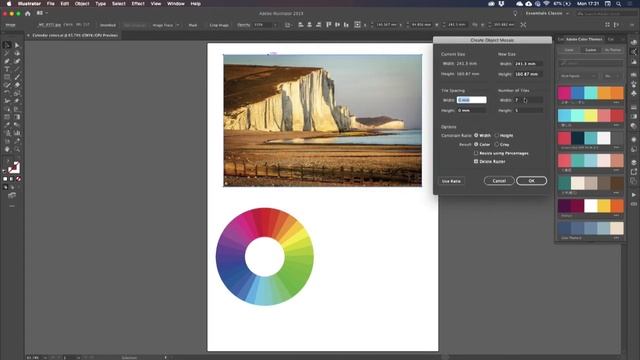The height and width of the screenshot is (360, 640).
Task: Select the Column Graph tool
Action: coord(17,133)
